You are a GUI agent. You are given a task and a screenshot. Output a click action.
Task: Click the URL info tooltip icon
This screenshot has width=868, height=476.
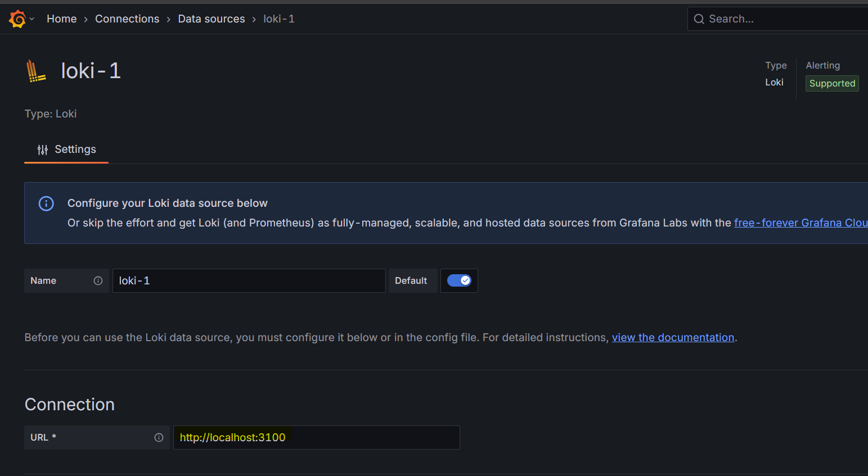pos(159,438)
